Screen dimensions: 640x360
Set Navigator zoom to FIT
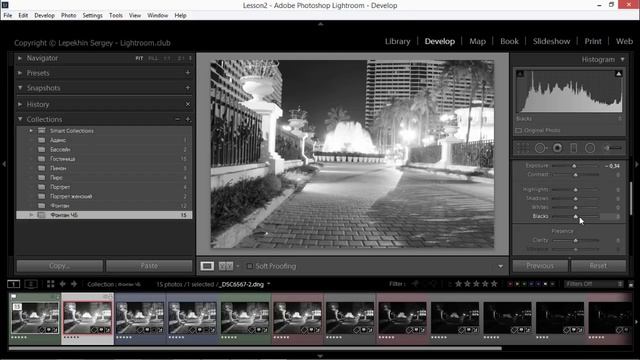tap(139, 58)
